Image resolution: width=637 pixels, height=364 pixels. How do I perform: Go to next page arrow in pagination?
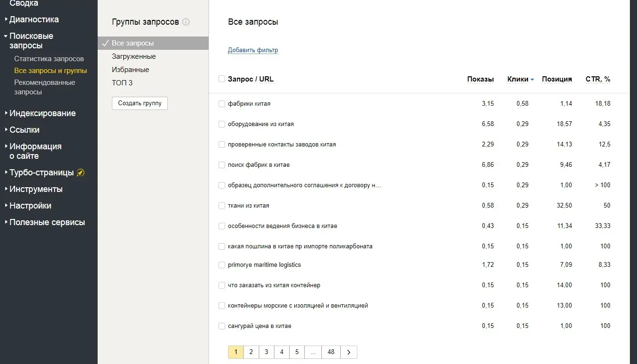pos(349,352)
